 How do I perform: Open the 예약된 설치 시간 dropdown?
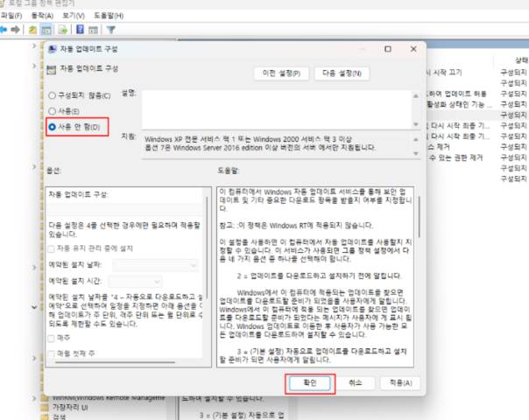(135, 281)
